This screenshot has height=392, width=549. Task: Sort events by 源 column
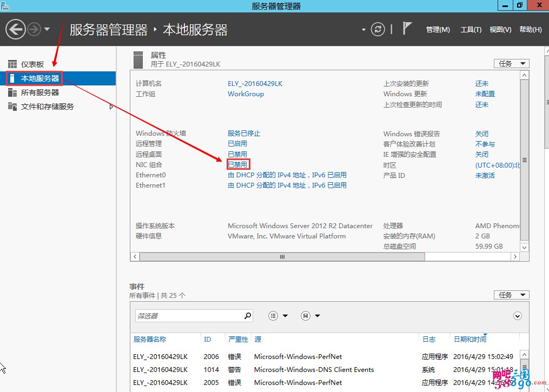point(257,339)
